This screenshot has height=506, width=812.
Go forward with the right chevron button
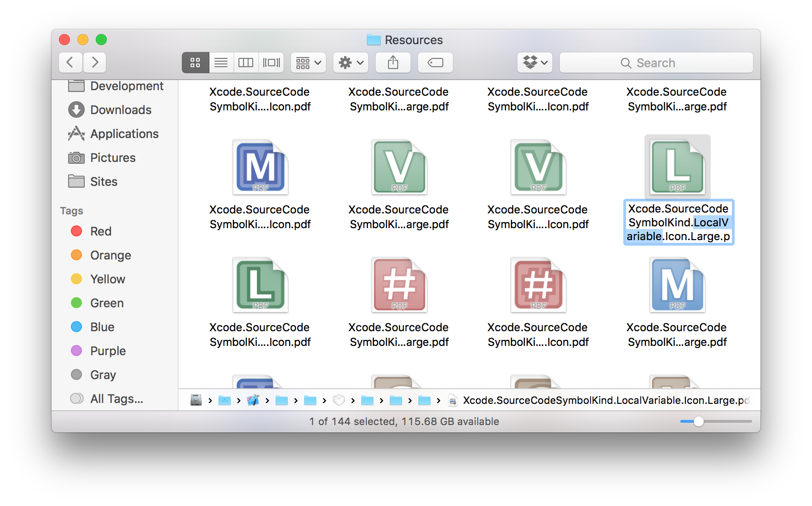95,63
